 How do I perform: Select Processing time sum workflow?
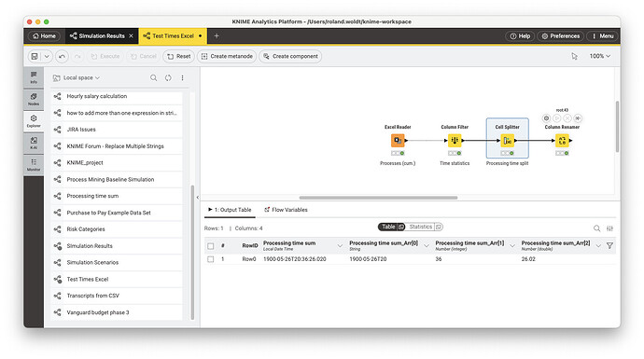coord(117,196)
